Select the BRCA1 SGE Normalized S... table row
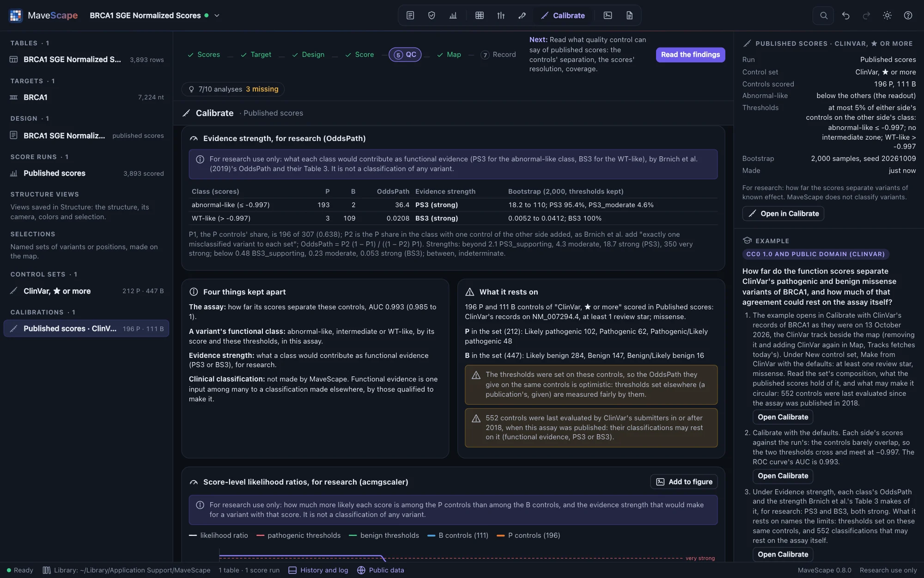This screenshot has height=578, width=924. pos(87,60)
